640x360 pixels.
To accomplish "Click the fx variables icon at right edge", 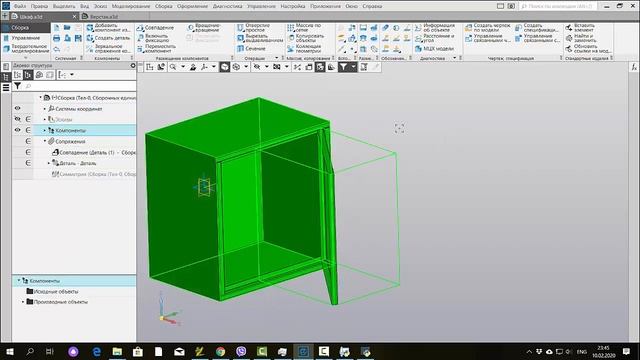I will [634, 67].
